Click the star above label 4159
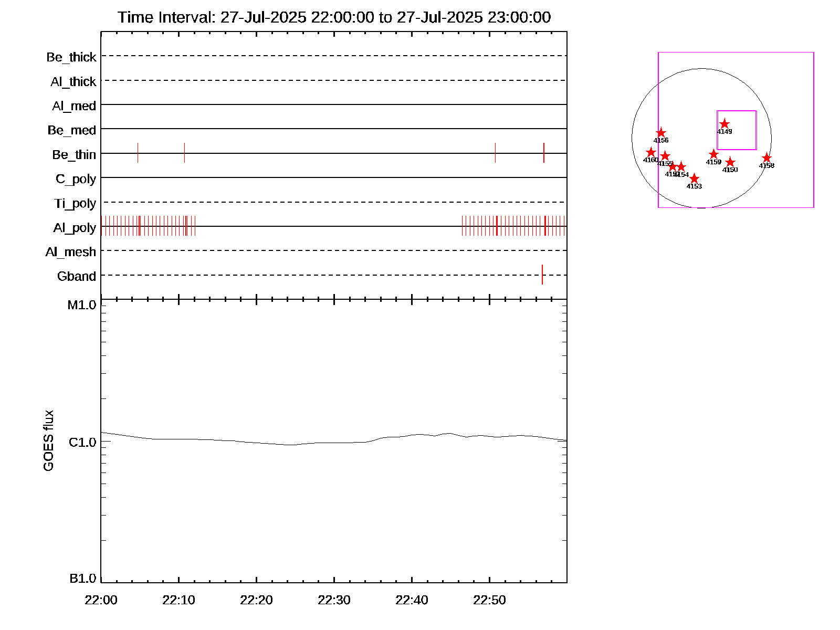Screen dimensions: 840x630 pyautogui.click(x=713, y=154)
